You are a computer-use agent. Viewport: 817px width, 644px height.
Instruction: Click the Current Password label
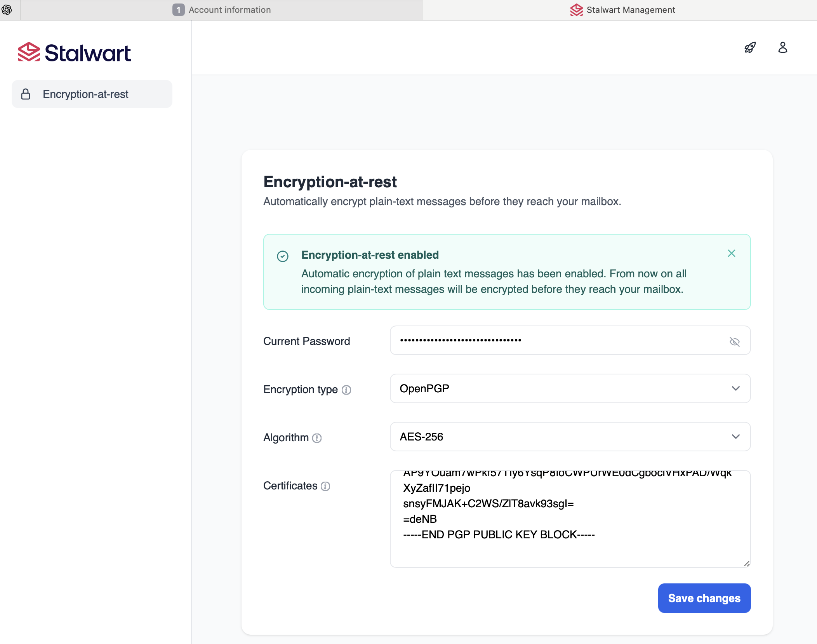pos(306,341)
